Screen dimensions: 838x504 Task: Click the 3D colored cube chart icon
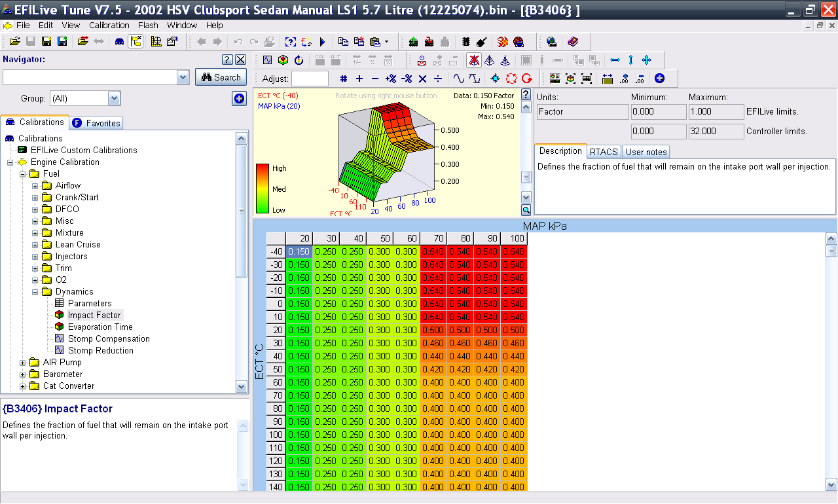(x=283, y=60)
